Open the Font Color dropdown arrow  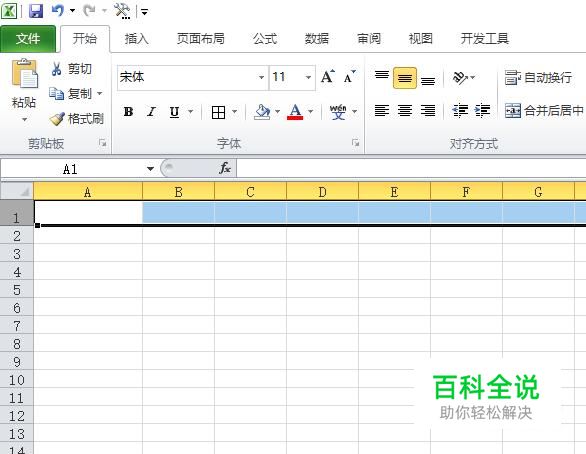(x=311, y=112)
